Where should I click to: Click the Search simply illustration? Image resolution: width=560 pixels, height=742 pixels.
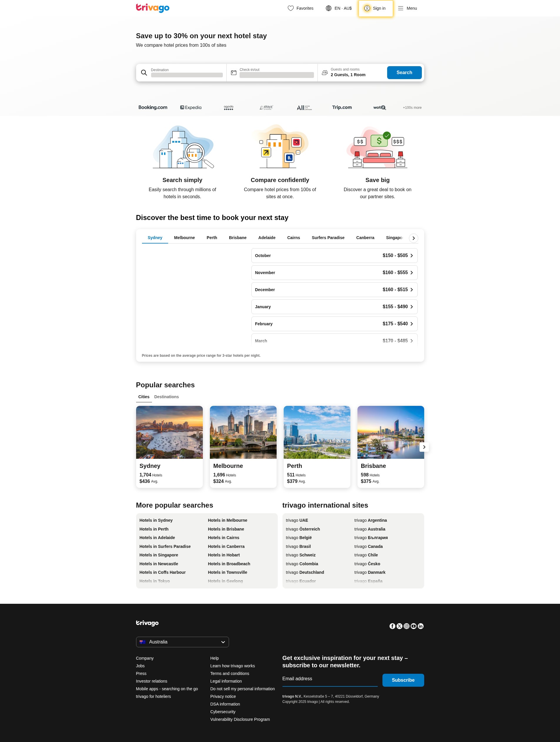point(183,147)
